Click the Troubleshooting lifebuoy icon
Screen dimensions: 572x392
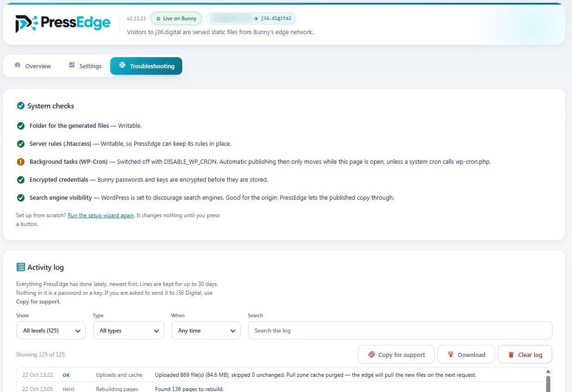tap(122, 65)
